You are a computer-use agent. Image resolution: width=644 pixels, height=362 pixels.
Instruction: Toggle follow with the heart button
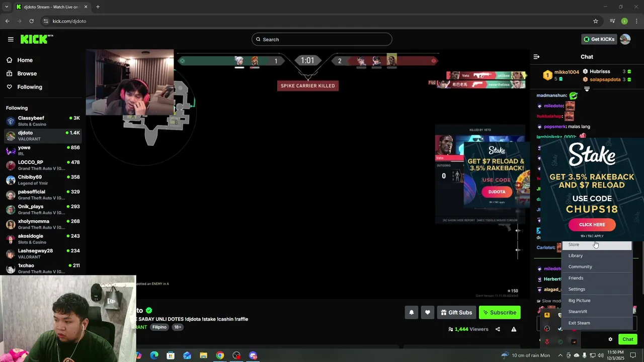click(x=428, y=312)
